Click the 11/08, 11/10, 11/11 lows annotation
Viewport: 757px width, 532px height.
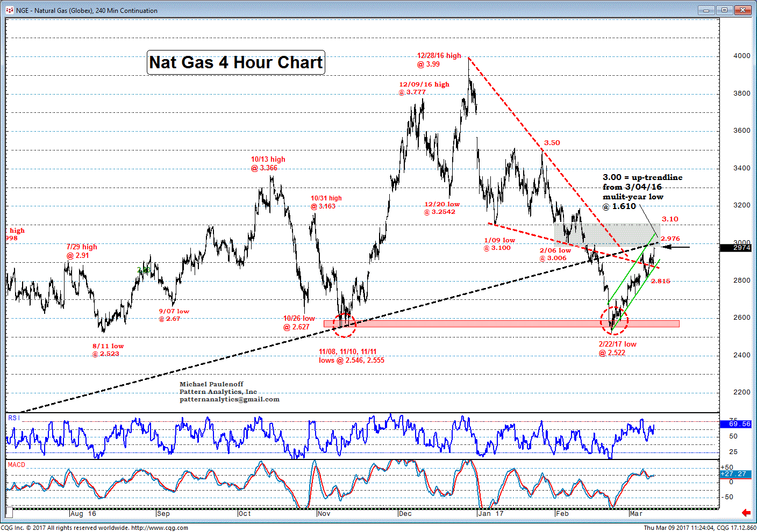click(x=351, y=356)
